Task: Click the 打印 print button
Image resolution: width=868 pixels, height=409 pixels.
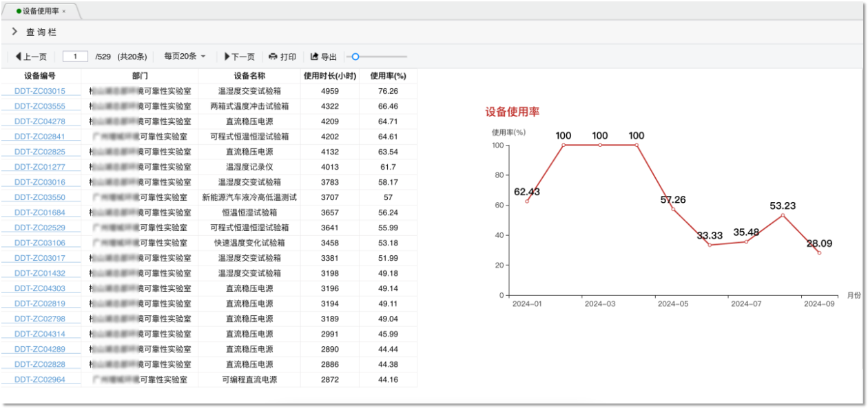Action: coord(282,57)
